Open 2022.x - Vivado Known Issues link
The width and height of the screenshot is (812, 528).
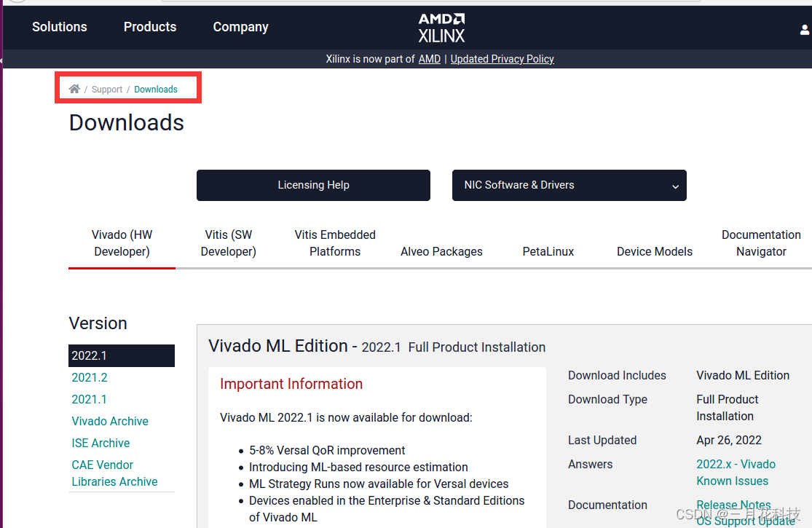(736, 472)
